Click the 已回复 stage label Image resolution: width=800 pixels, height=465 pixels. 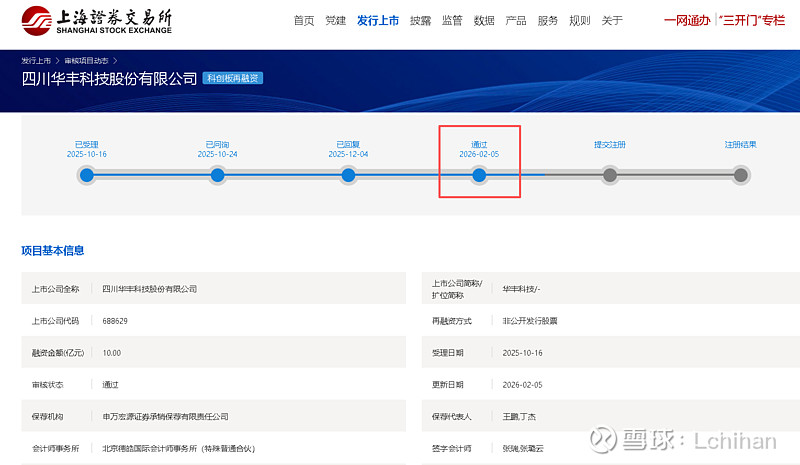(348, 144)
